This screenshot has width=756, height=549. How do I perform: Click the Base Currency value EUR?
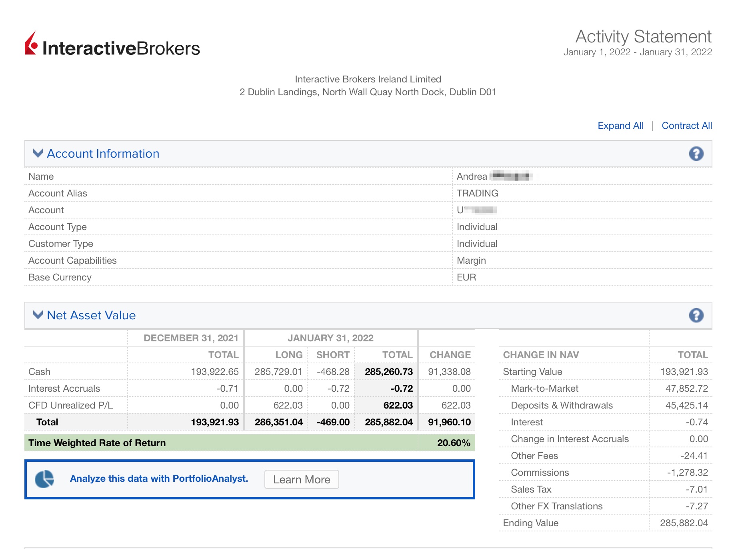tap(466, 277)
